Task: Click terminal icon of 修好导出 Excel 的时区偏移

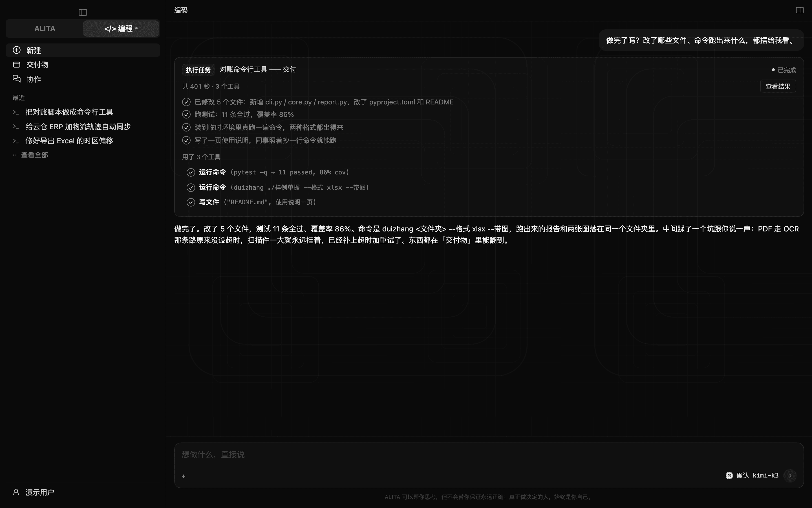Action: pos(16,141)
